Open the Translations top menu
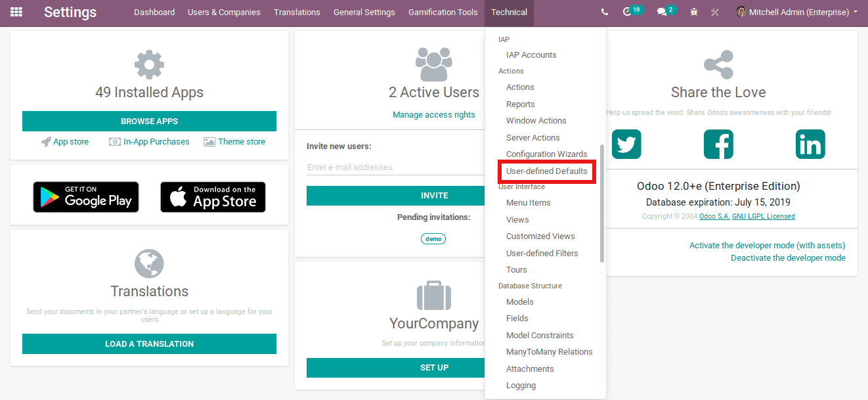The width and height of the screenshot is (868, 400). click(297, 12)
